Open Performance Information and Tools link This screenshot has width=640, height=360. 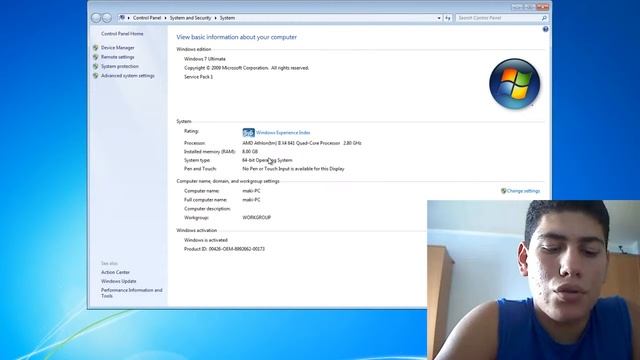131,293
